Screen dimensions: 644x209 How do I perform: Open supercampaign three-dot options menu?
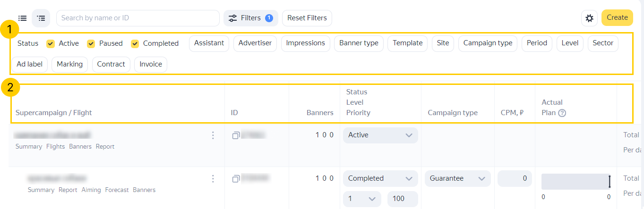click(213, 135)
